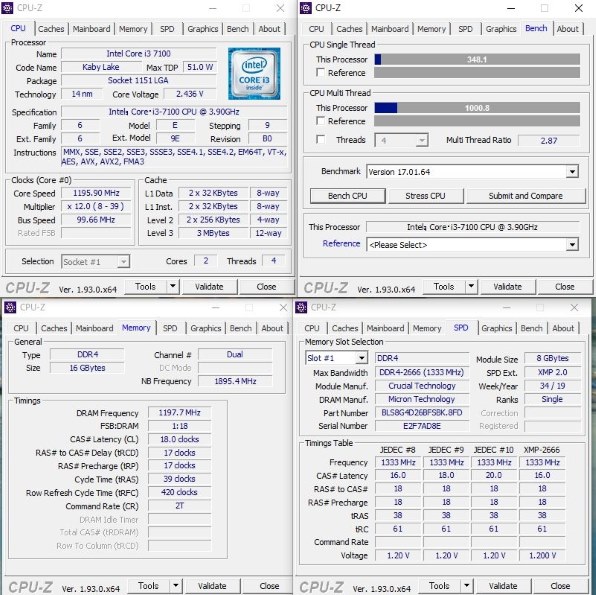
Task: Click the CAS# Latency value 18.0 clocks
Action: tap(179, 439)
